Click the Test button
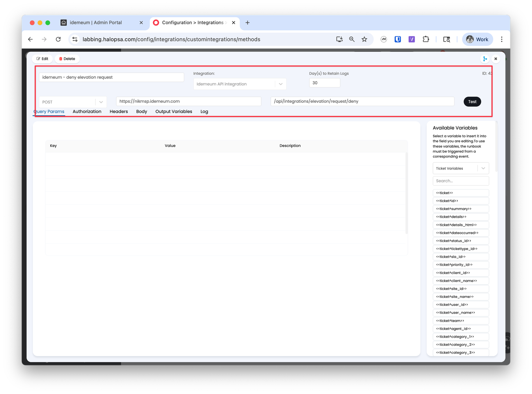This screenshot has width=532, height=394. 472,102
